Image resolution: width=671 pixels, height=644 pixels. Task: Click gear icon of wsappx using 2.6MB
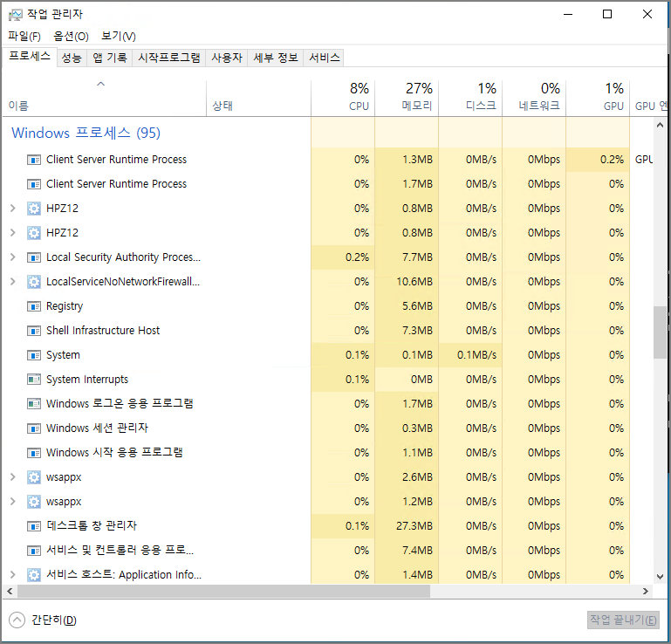(x=34, y=477)
